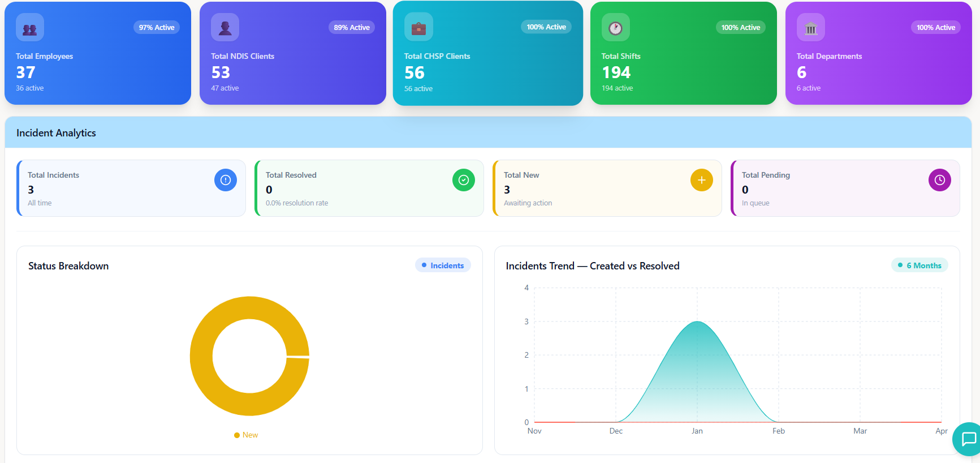Click the Total Employees card title

(x=45, y=56)
